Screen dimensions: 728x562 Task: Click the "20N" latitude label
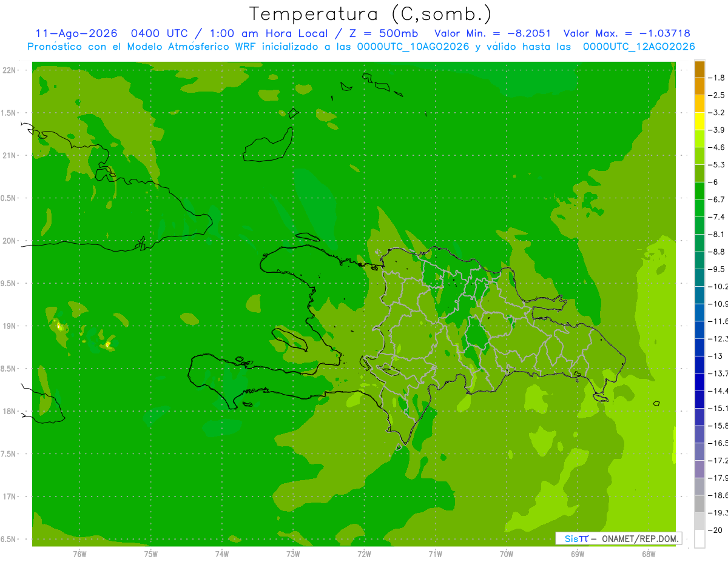click(x=10, y=241)
